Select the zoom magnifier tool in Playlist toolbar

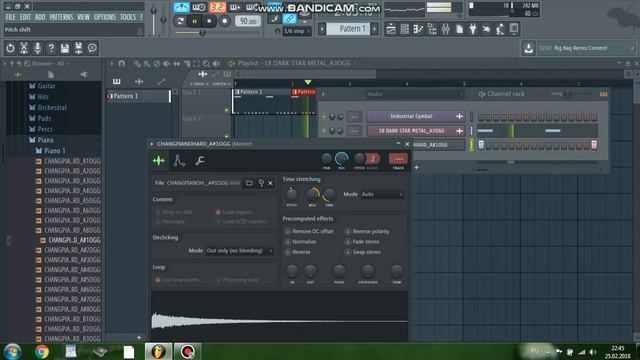coord(206,63)
